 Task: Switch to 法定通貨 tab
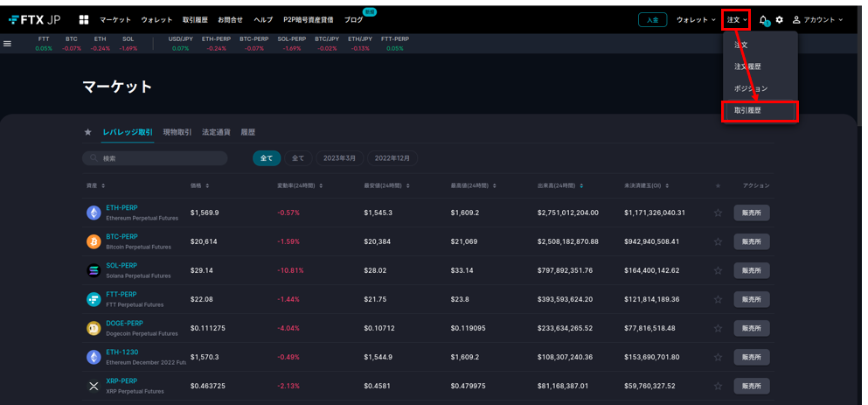coord(217,132)
